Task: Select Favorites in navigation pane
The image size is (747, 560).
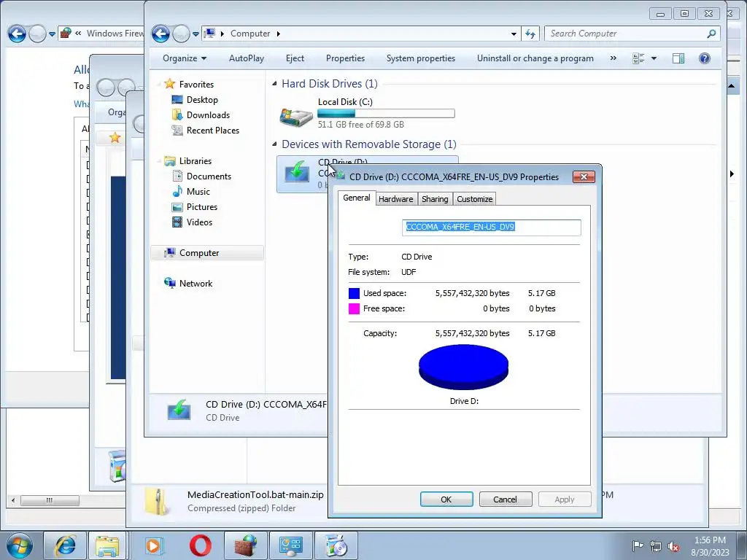Action: coord(196,85)
